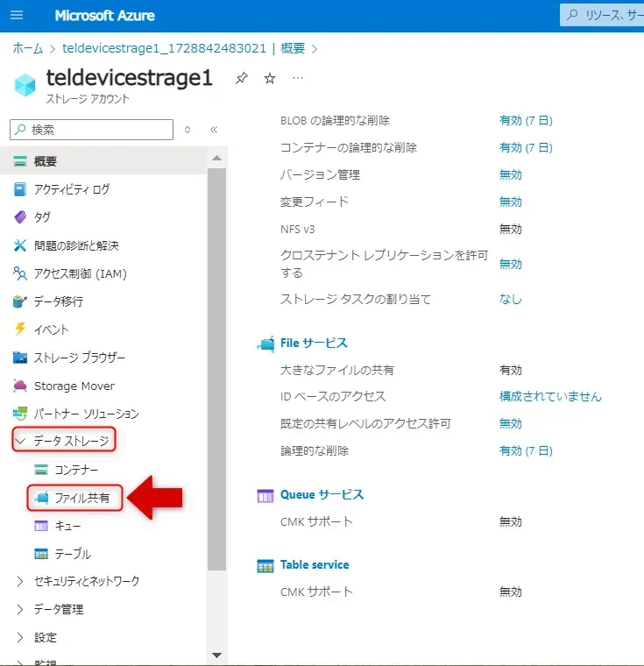
Task: Pin teldevicestrage1 to dashboard
Action: tap(241, 78)
